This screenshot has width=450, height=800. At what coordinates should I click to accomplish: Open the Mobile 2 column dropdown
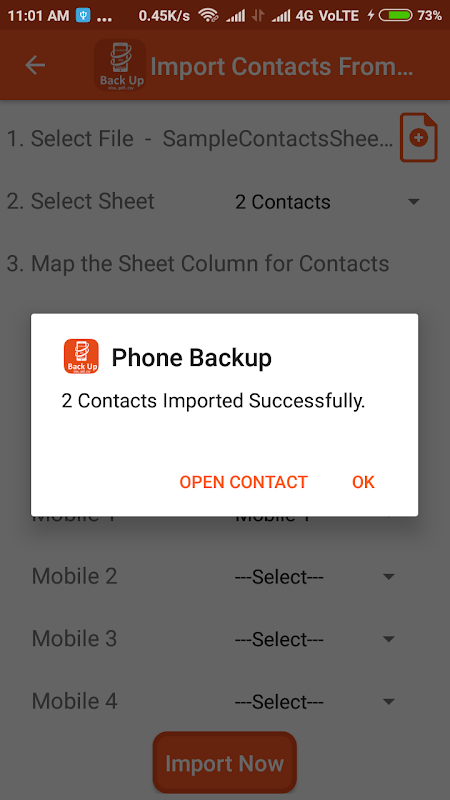pyautogui.click(x=315, y=577)
